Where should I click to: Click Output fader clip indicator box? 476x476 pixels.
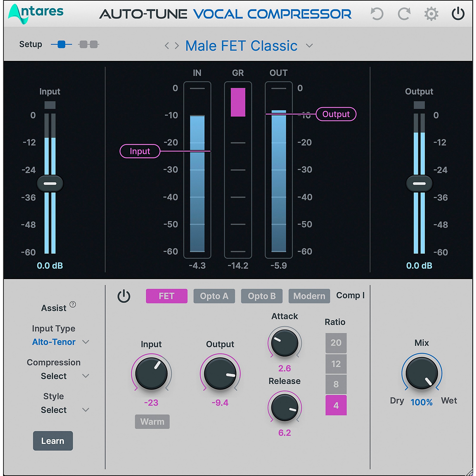[x=419, y=105]
